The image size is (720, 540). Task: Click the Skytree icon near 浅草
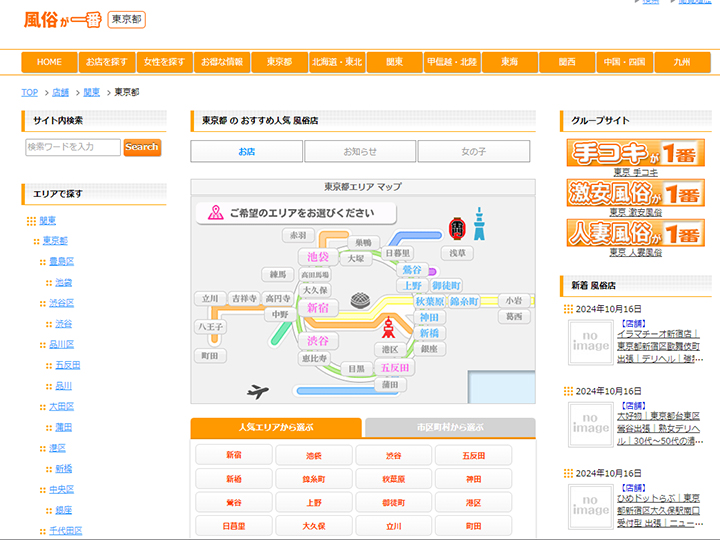click(478, 222)
